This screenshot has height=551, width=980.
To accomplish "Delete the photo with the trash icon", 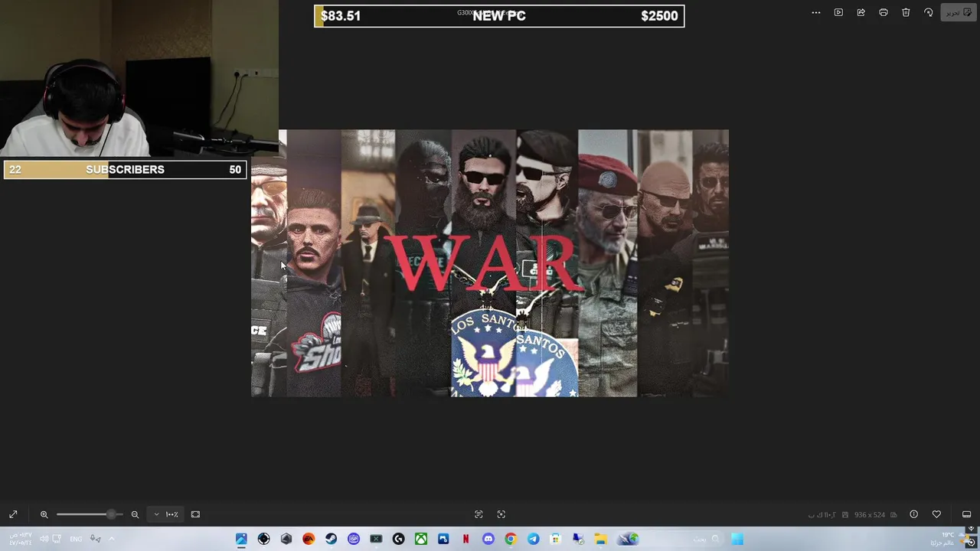I will [906, 12].
